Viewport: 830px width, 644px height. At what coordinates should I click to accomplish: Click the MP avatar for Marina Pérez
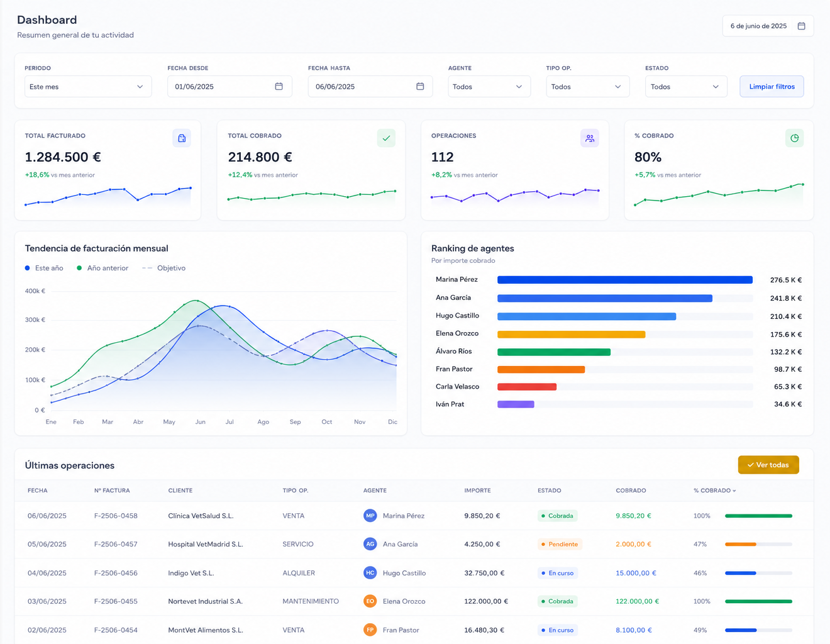tap(370, 516)
